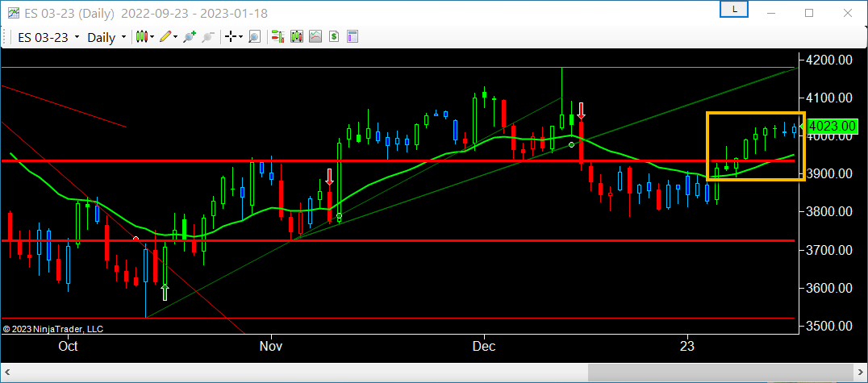Click the 23 year label on time axis
The image size is (868, 383).
(x=687, y=347)
